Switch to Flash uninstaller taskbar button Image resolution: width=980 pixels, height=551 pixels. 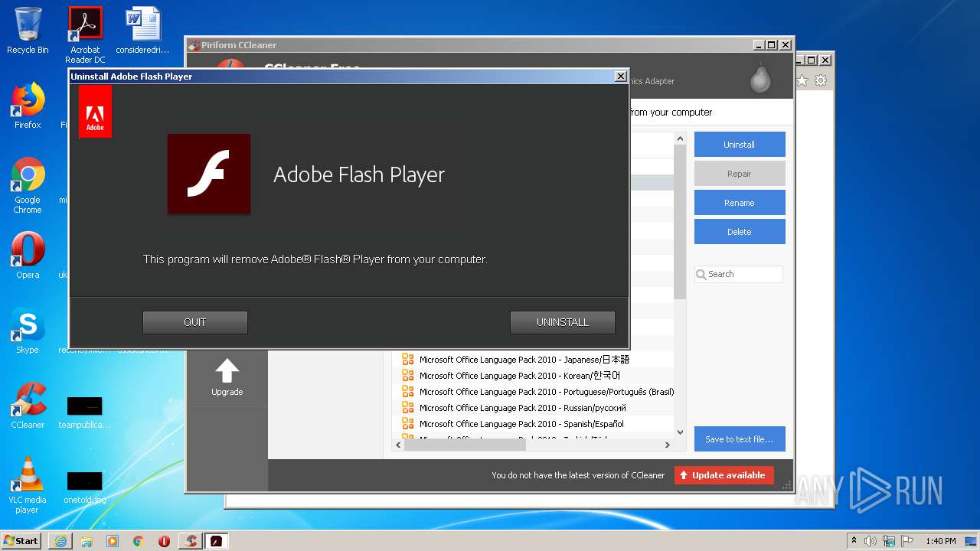[x=217, y=541]
